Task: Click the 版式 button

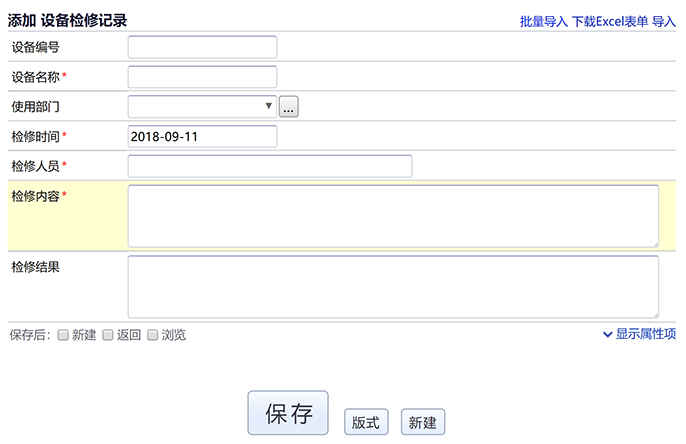Action: click(x=365, y=422)
